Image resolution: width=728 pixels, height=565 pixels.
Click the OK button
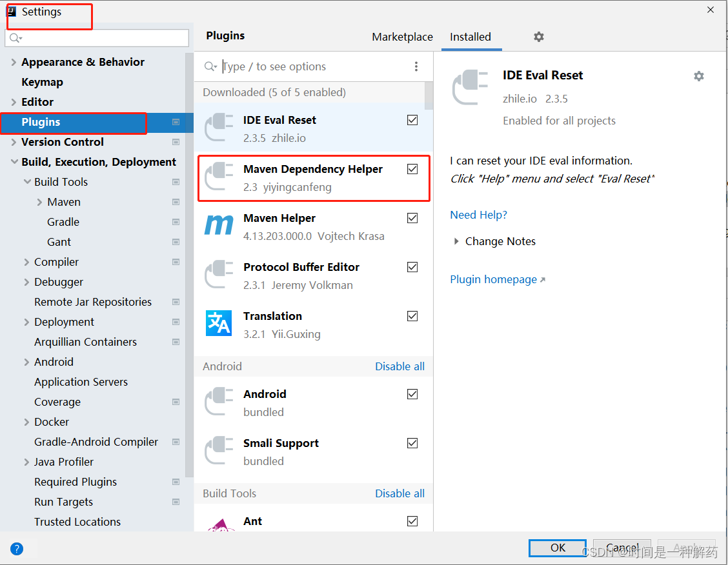pyautogui.click(x=558, y=548)
